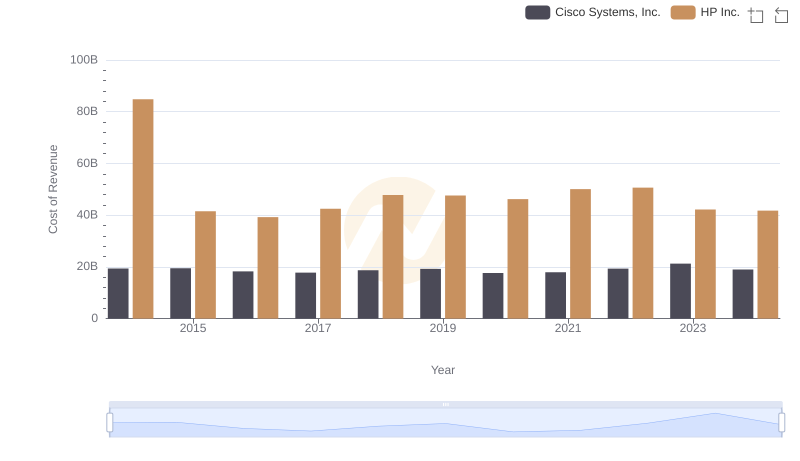Click the tallest HP Inc. bar near 85B
The width and height of the screenshot is (800, 461).
(x=143, y=209)
